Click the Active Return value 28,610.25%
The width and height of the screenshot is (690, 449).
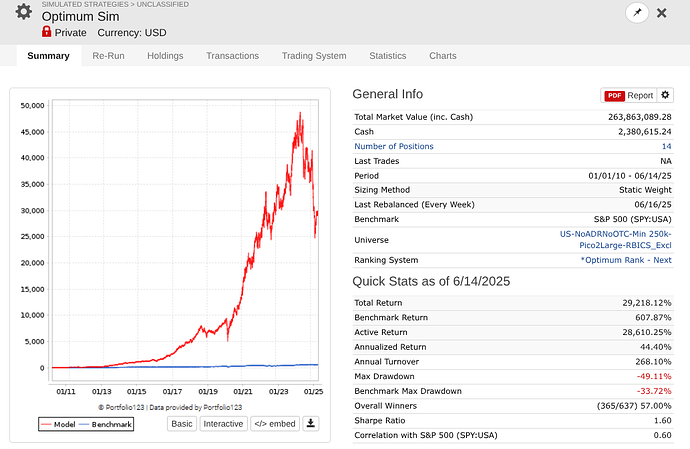(x=647, y=332)
